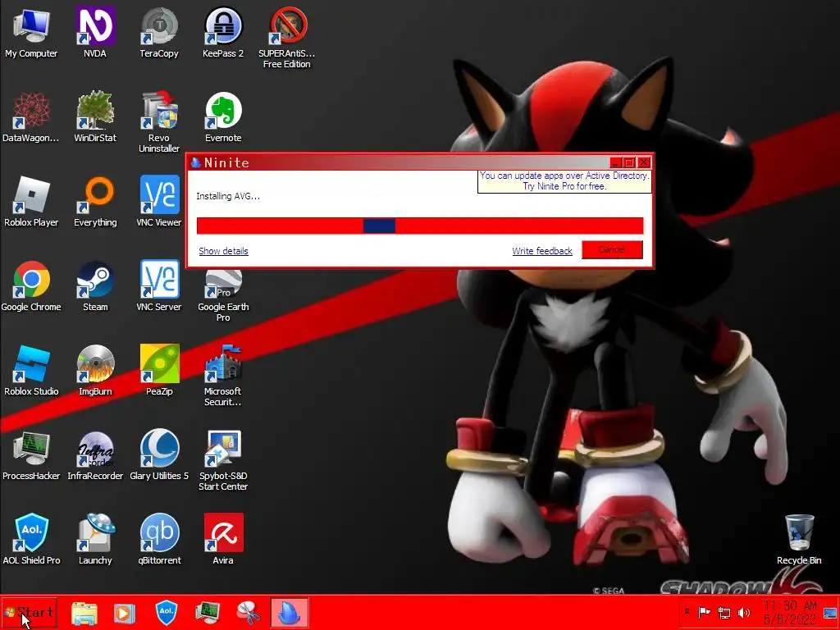This screenshot has width=840, height=630.
Task: Click the Microsoft Security Essentials icon
Action: pos(223,375)
